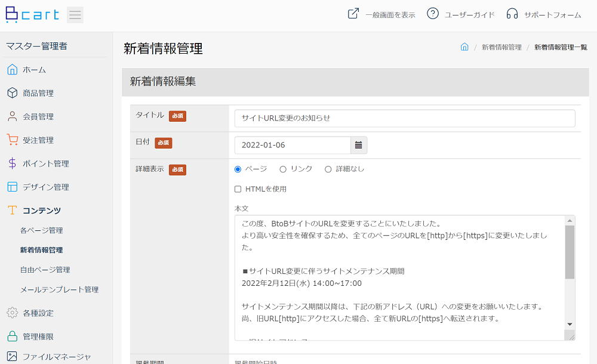Viewport: 597px width, 364px height.
Task: Click the image icon beside ファイルマネージャ
Action: 12,356
